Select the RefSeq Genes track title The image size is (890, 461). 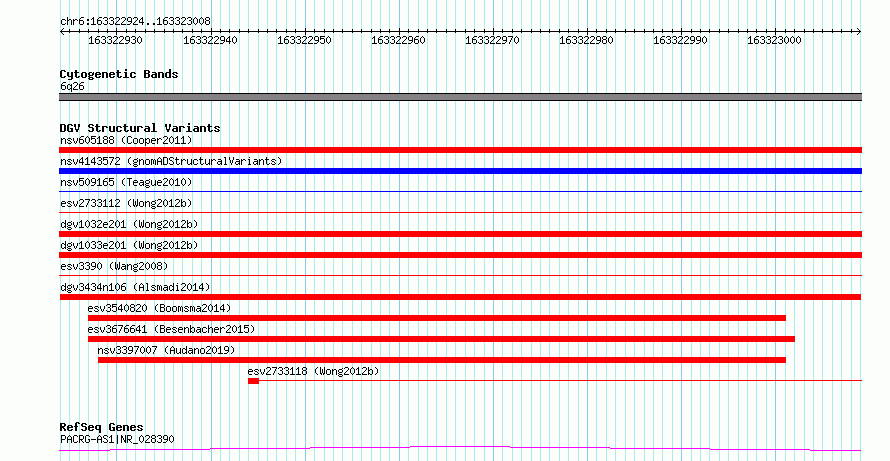pos(101,427)
